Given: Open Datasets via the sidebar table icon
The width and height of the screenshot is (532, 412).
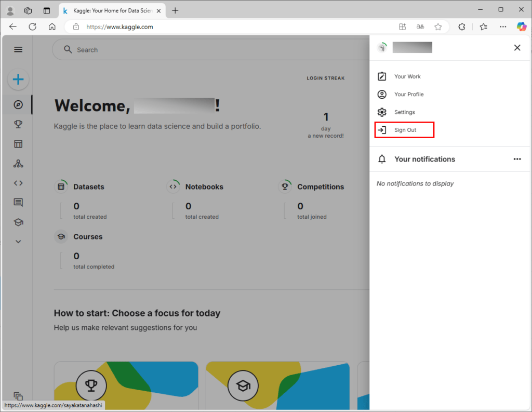Looking at the screenshot, I should click(x=18, y=144).
